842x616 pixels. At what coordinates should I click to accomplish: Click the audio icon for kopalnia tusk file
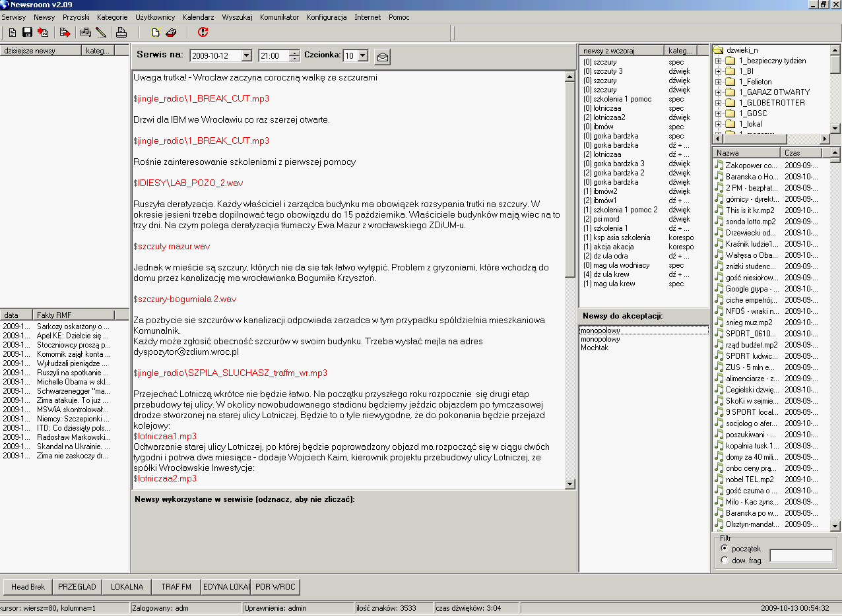[x=719, y=446]
